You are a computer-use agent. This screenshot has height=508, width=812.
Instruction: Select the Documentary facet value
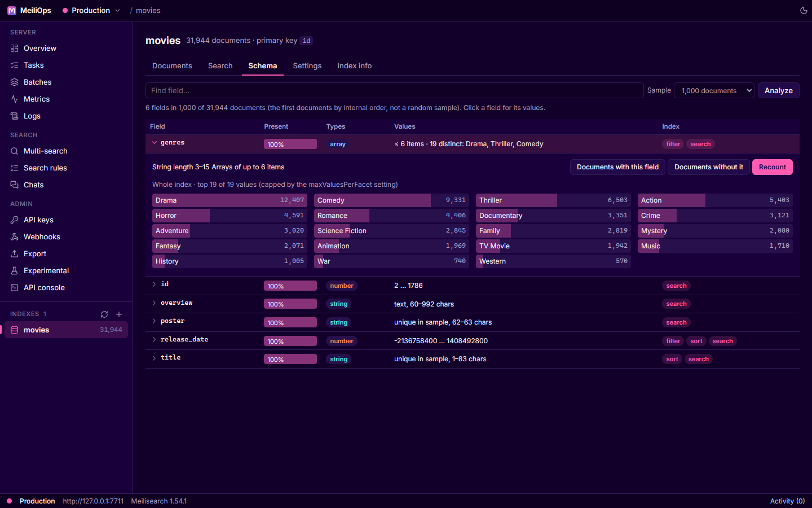tap(553, 216)
